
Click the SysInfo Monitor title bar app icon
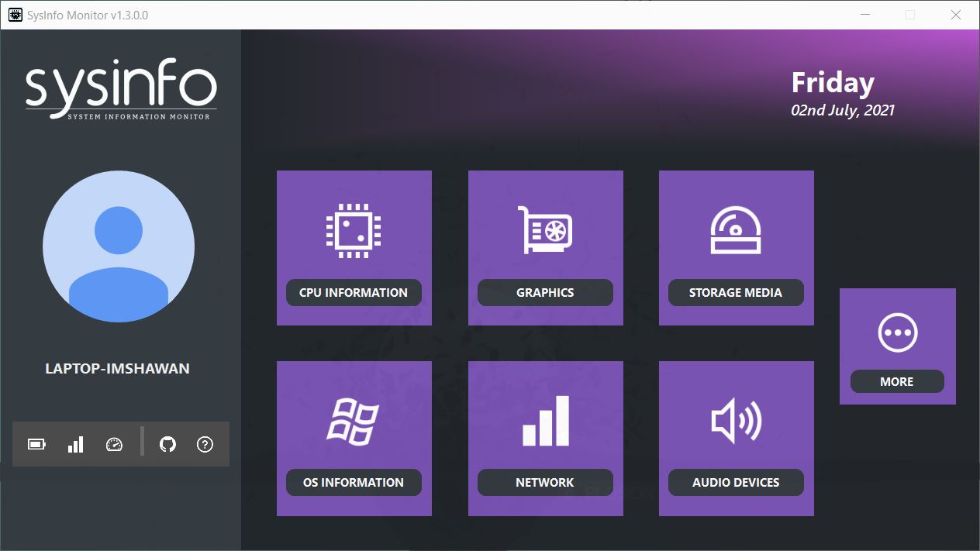click(x=15, y=15)
